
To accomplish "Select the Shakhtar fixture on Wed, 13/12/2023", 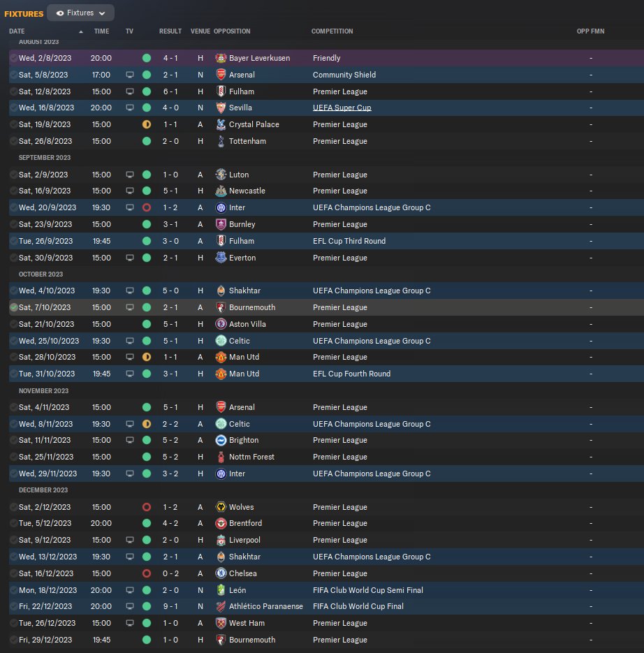I will pos(327,557).
